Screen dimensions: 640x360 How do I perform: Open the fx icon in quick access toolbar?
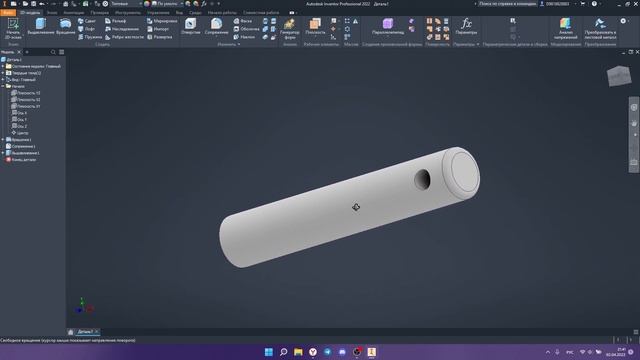pyautogui.click(x=204, y=4)
